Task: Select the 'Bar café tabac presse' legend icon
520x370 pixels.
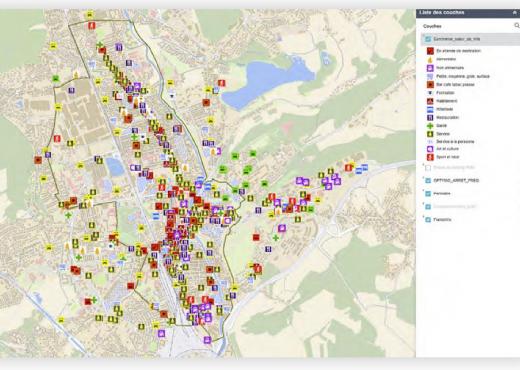Action: tap(430, 84)
